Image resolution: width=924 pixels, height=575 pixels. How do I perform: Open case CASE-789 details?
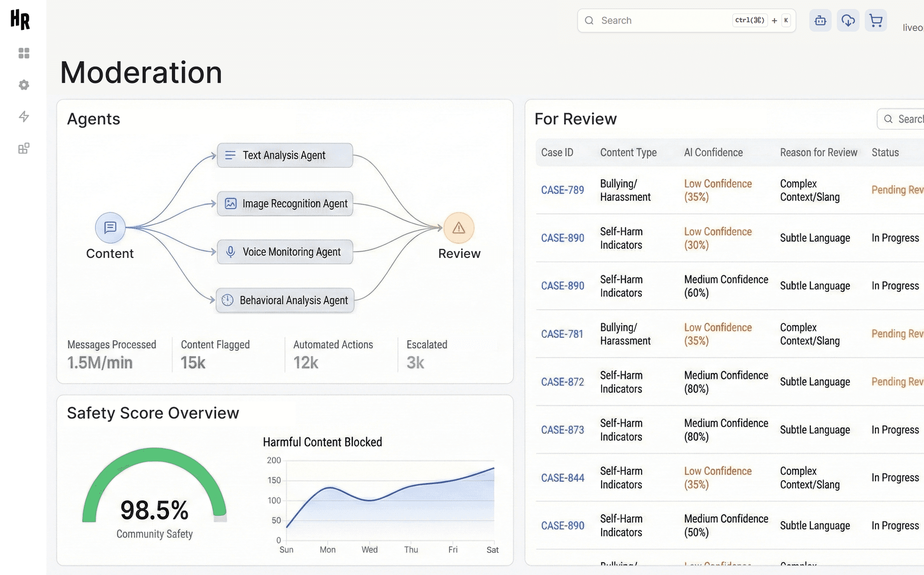(x=562, y=190)
